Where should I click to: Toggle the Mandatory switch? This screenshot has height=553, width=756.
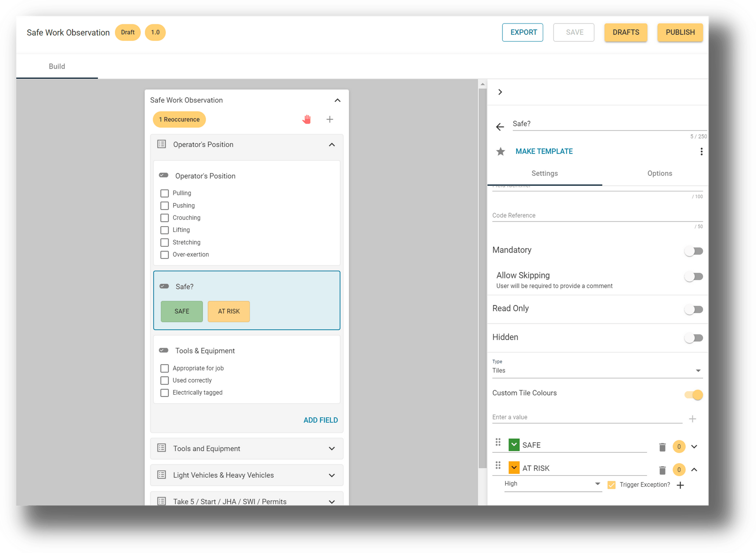(694, 251)
